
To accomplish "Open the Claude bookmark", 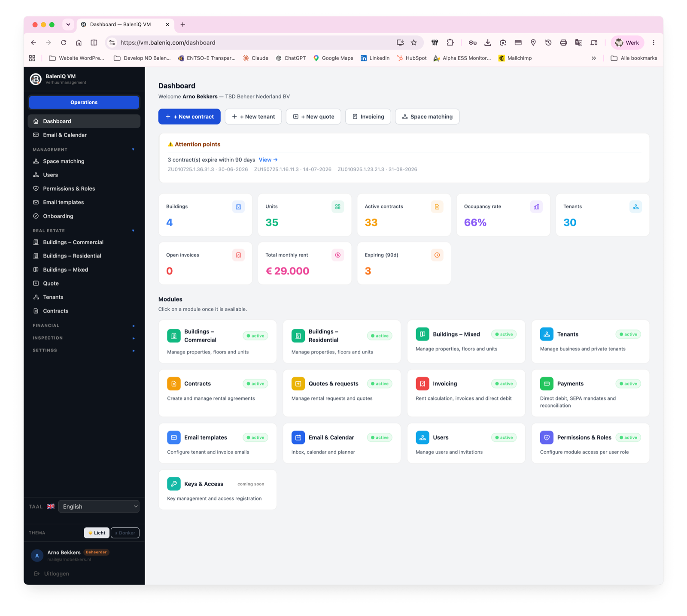I will pos(255,58).
